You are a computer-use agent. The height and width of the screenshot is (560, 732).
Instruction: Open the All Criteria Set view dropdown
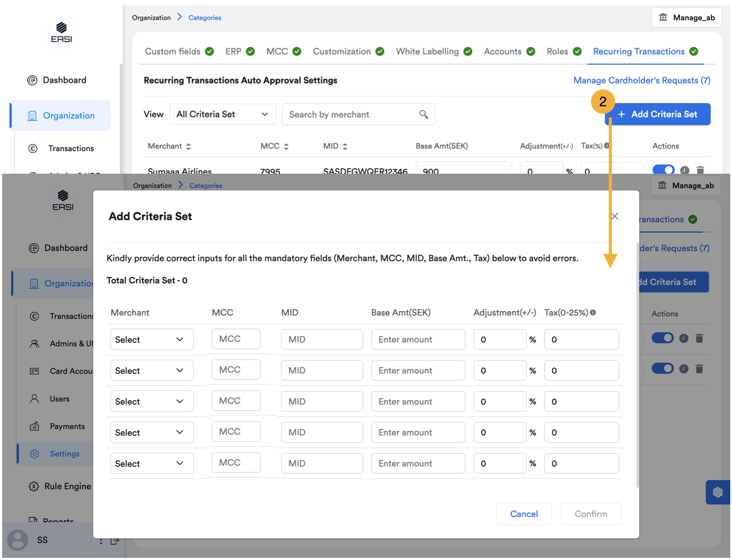pos(223,114)
